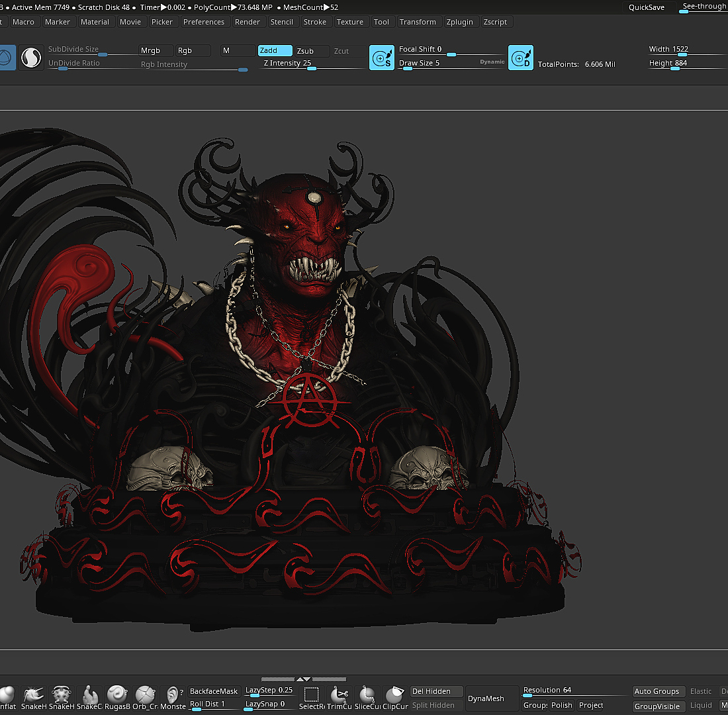
Task: Toggle the Dynamic draw size option
Action: tap(492, 62)
